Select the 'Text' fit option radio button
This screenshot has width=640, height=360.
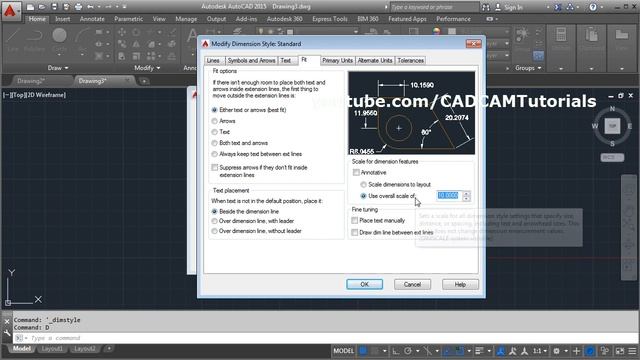coord(214,132)
